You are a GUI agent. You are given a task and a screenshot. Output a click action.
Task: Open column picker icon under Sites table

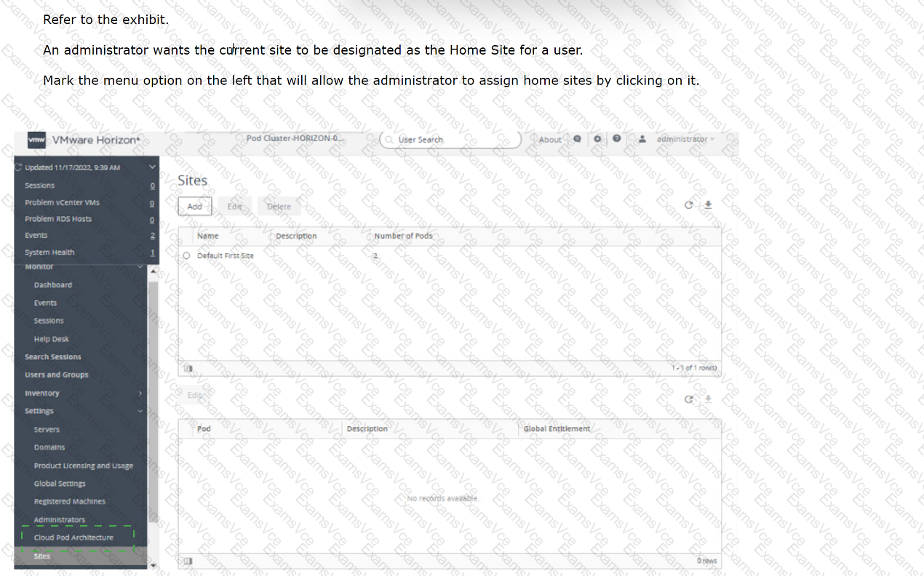(188, 368)
